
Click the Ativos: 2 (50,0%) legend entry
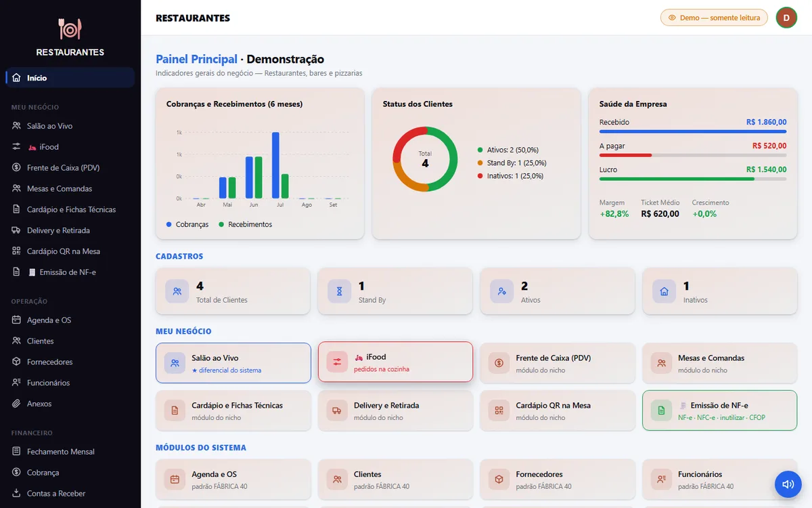click(507, 150)
